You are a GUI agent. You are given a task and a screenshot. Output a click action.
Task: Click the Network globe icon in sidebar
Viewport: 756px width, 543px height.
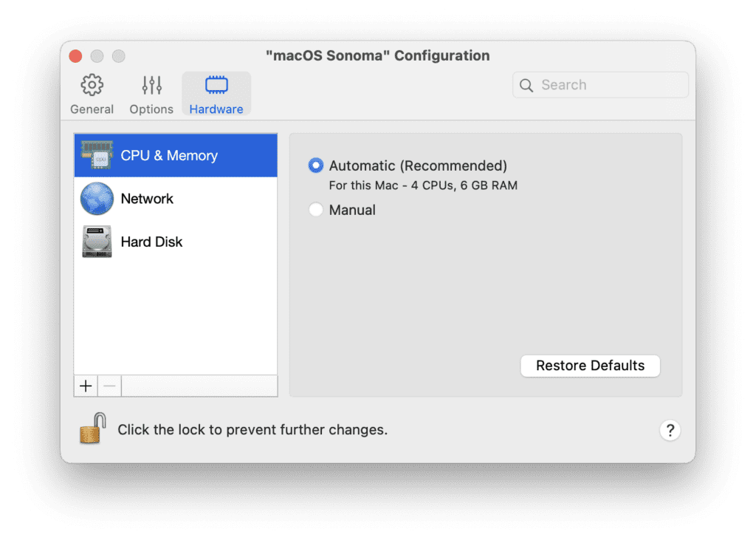tap(96, 198)
